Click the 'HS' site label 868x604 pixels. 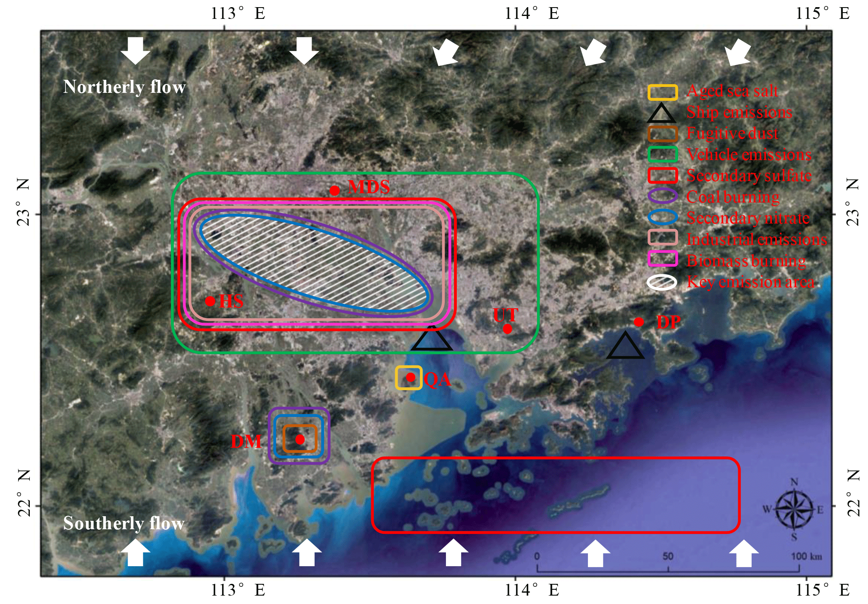click(231, 301)
